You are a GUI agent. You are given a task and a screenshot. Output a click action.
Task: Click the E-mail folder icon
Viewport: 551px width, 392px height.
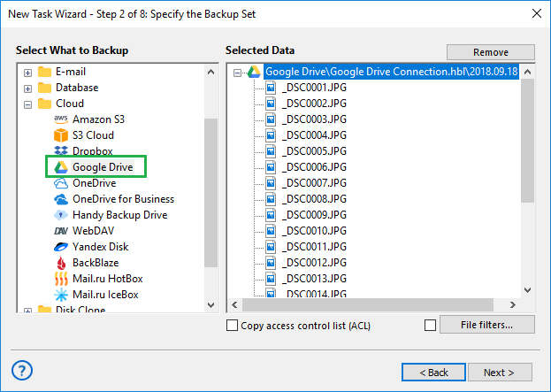44,72
